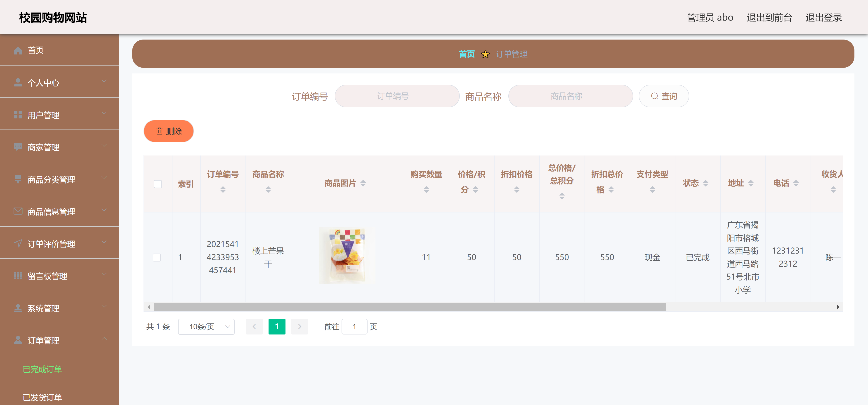This screenshot has width=868, height=405.
Task: Click the sort arrows for 商品图片
Action: click(363, 183)
